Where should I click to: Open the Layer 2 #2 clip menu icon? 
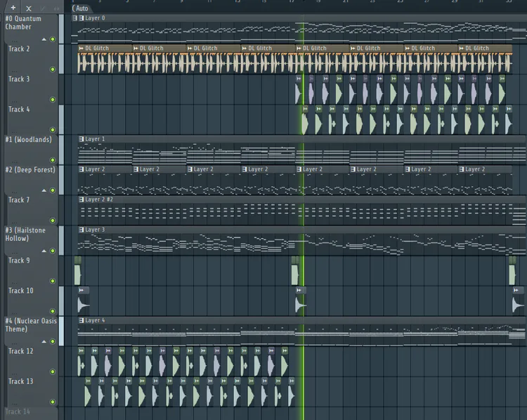point(82,199)
